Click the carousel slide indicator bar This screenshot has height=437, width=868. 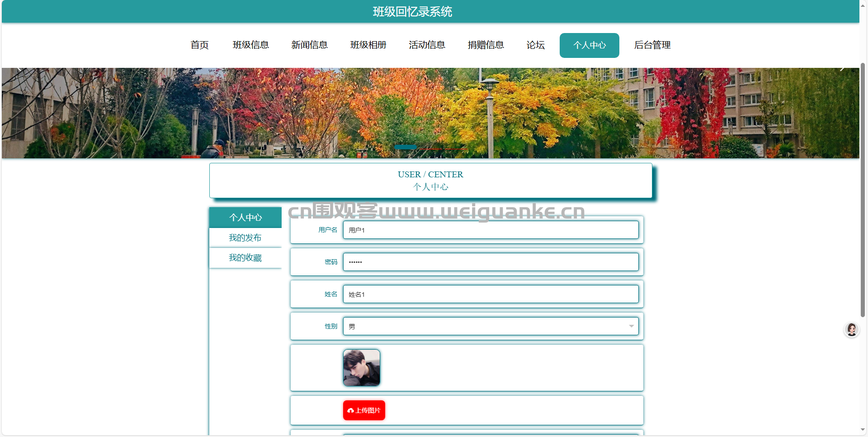(x=406, y=147)
